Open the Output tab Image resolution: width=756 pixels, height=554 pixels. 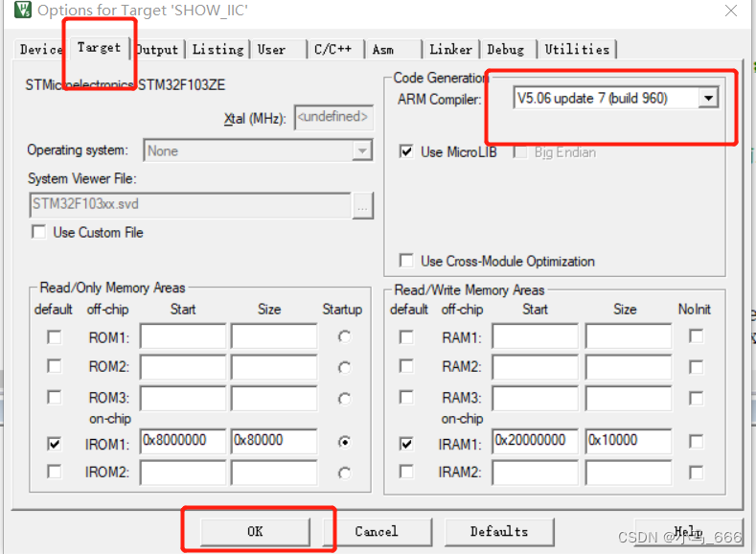(x=158, y=49)
